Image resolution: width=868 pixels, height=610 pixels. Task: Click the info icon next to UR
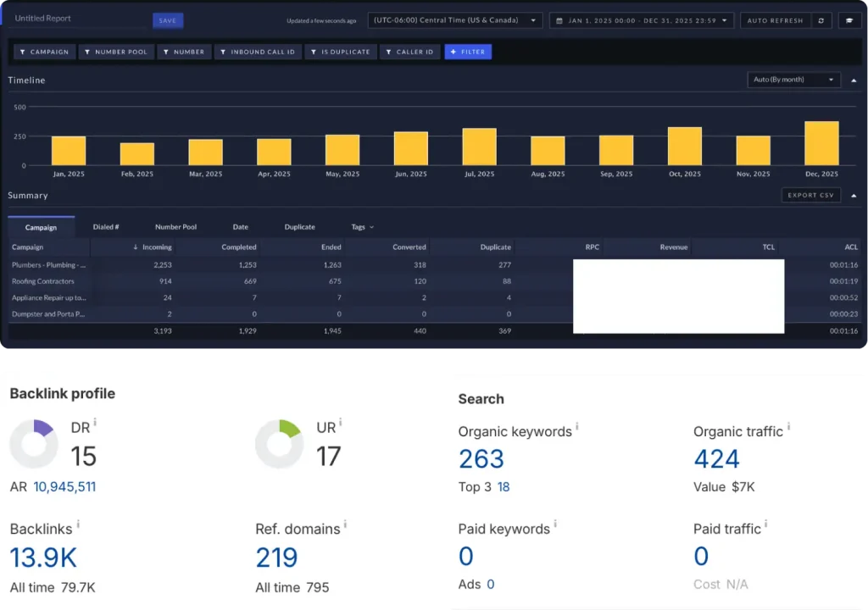pyautogui.click(x=341, y=422)
